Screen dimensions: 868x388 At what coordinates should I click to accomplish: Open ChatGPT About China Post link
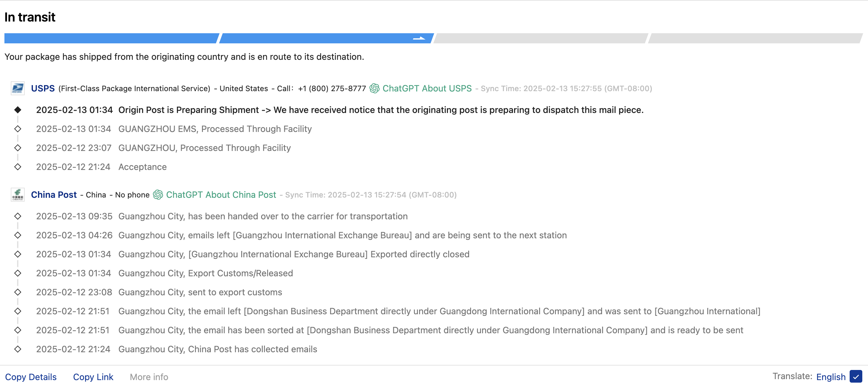221,195
